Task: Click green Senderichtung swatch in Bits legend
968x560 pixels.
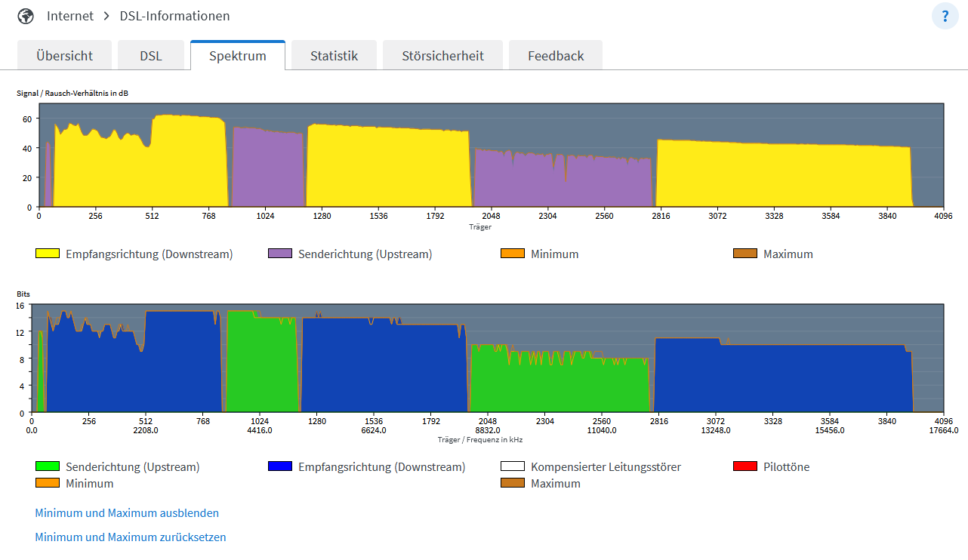Action: coord(48,466)
